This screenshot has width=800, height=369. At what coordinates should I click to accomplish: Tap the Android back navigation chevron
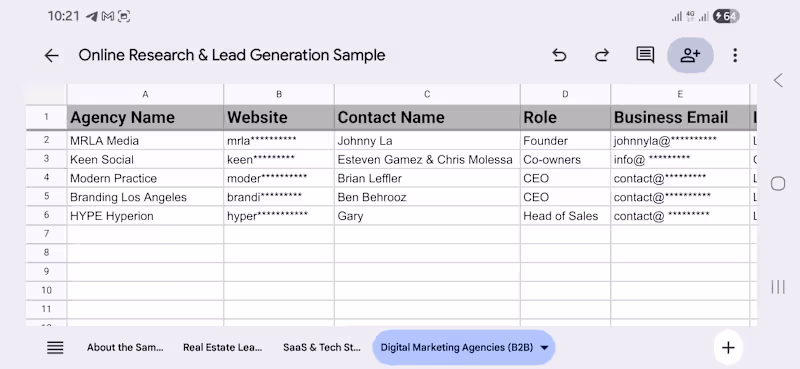(x=778, y=80)
